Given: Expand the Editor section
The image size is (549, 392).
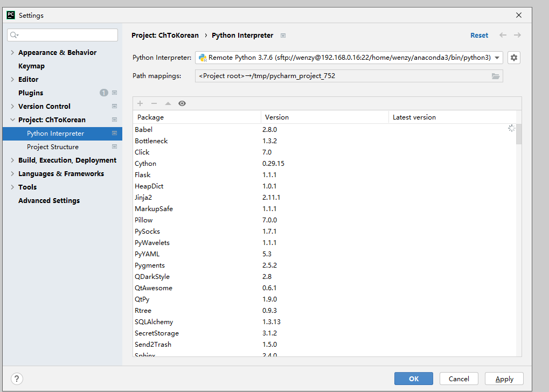Looking at the screenshot, I should pyautogui.click(x=12, y=80).
